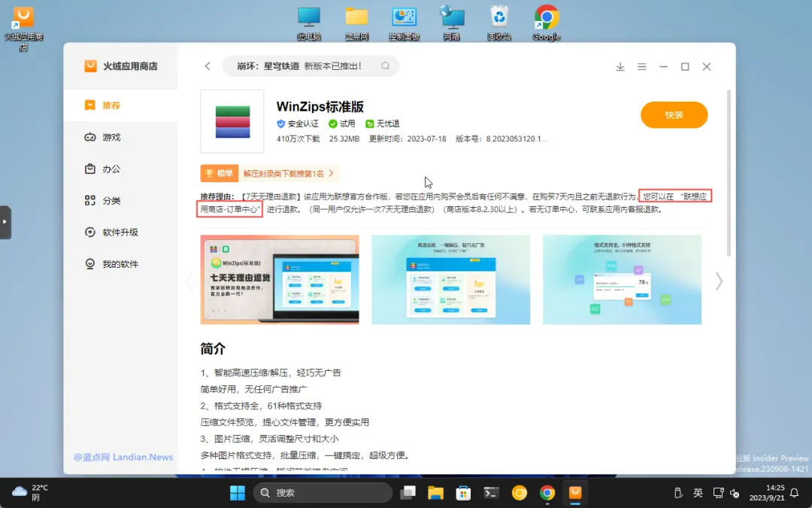
Task: Open the 游戏 section in sidebar
Action: click(120, 138)
